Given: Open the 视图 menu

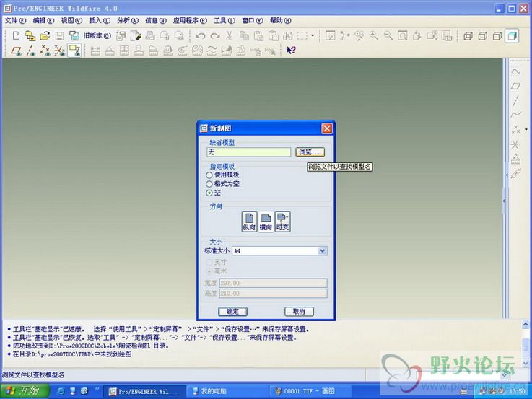Looking at the screenshot, I should pos(71,21).
